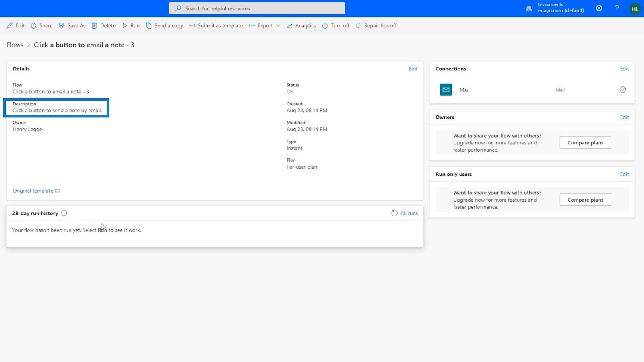Open Settings gear in header

(599, 8)
